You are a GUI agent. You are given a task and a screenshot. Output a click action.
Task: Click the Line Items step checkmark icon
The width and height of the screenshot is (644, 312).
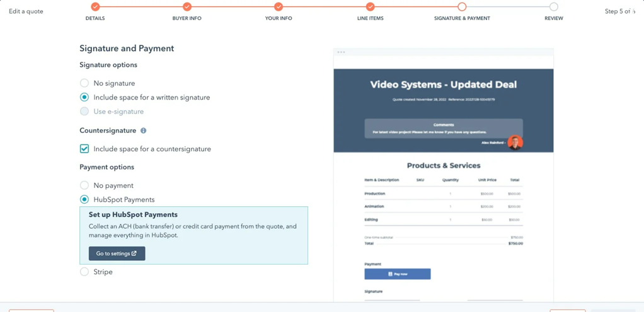[x=370, y=7]
